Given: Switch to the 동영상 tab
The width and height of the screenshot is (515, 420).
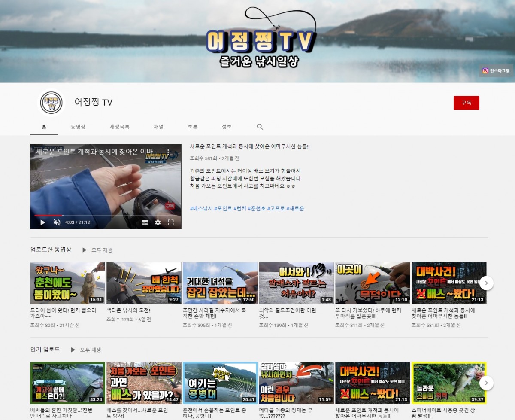Looking at the screenshot, I should (x=78, y=127).
